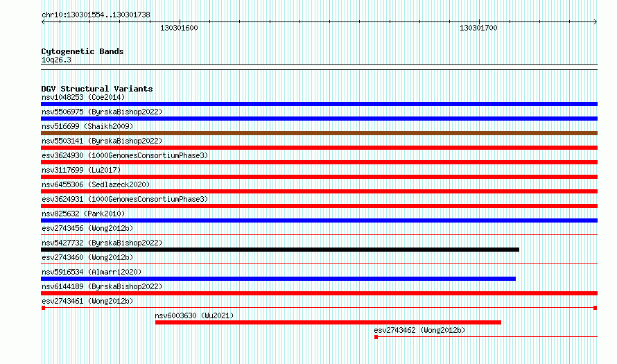Screen dimensions: 617x364
Task: Select the red bar for nsv6003630
Action: [328, 322]
